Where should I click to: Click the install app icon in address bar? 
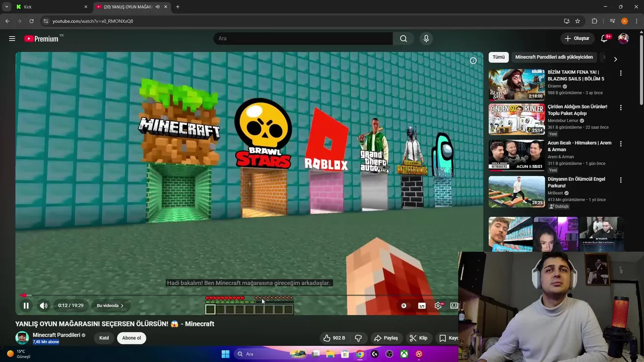(567, 21)
